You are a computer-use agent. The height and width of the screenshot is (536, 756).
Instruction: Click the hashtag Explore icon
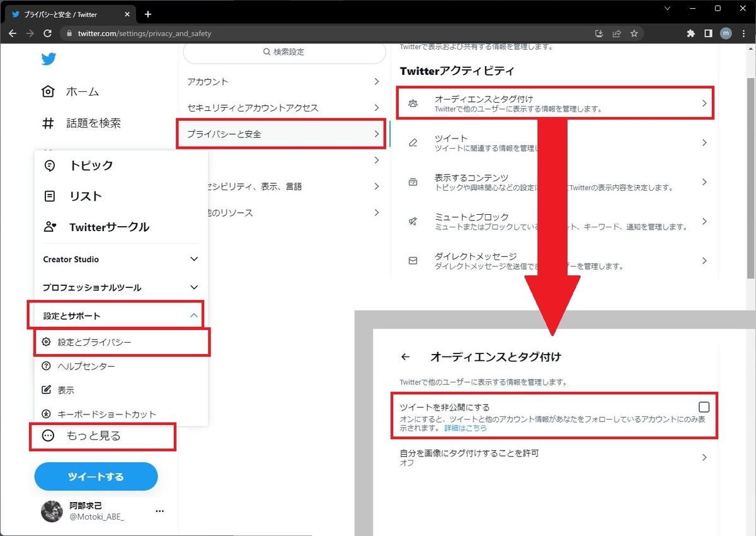[49, 123]
